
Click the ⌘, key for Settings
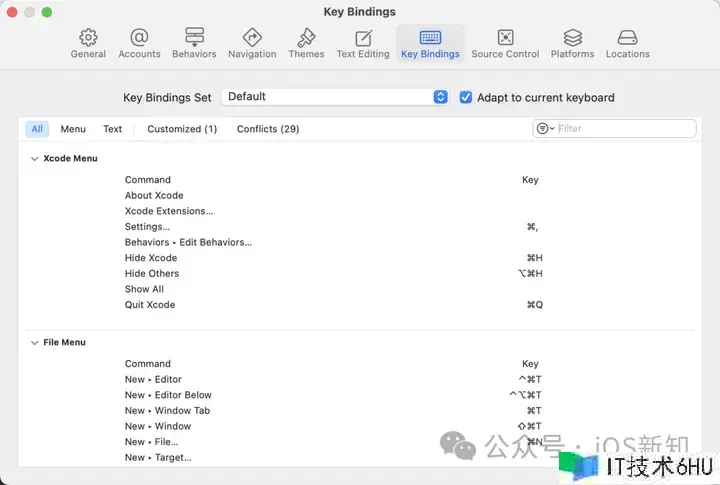tap(533, 227)
